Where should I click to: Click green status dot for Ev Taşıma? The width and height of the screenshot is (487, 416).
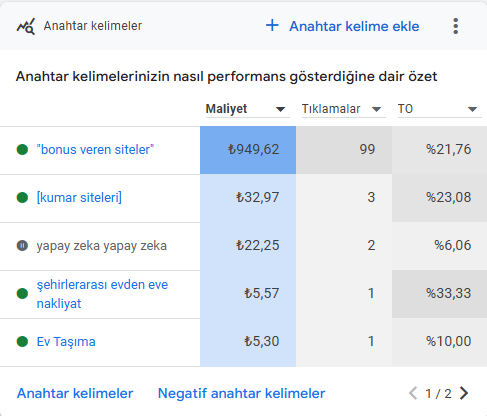[x=22, y=342]
